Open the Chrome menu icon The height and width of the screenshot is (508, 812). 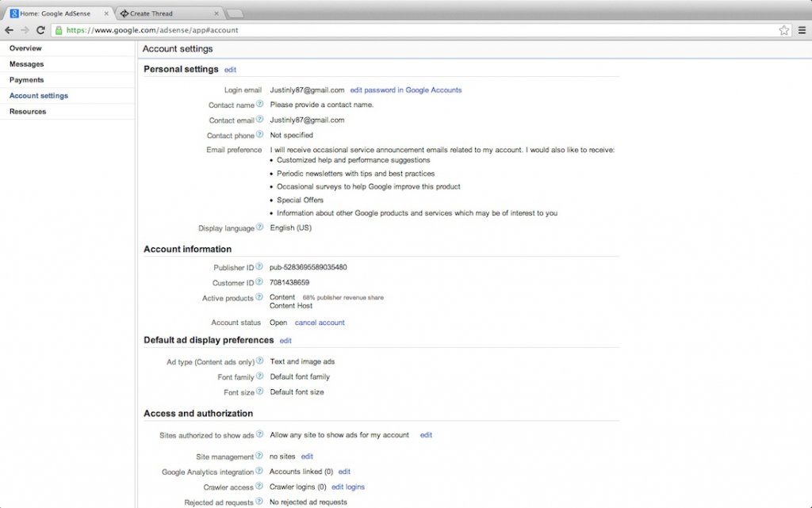(802, 30)
